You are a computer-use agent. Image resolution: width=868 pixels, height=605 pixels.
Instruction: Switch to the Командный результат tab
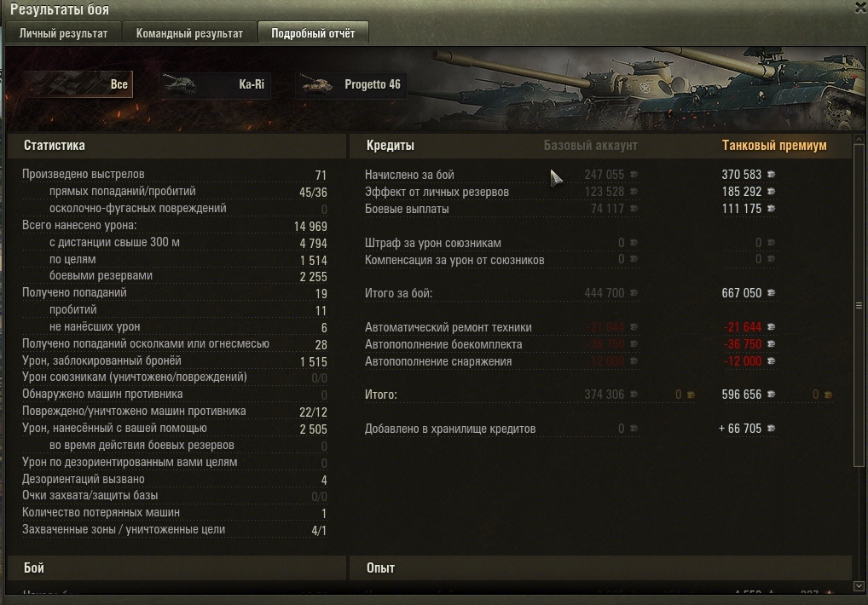189,33
